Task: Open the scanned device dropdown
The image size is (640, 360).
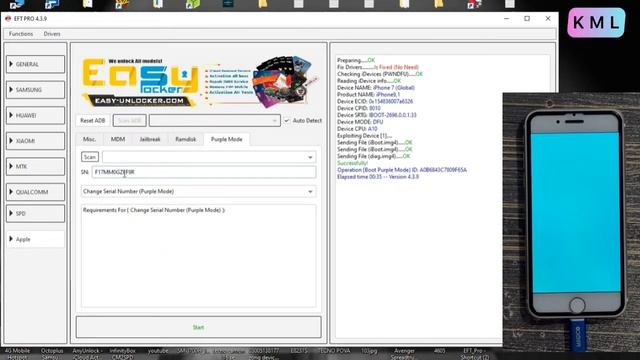Action: pos(209,157)
